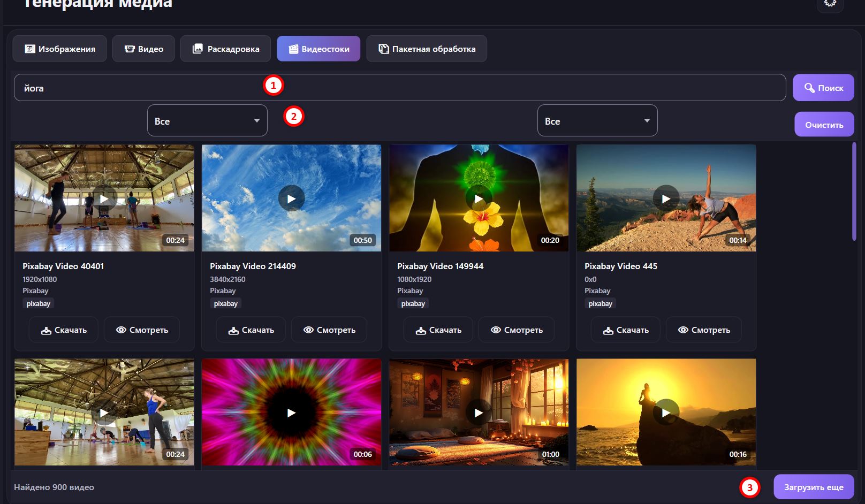Download Pixabay Video 40401 via Скачать

click(x=64, y=330)
